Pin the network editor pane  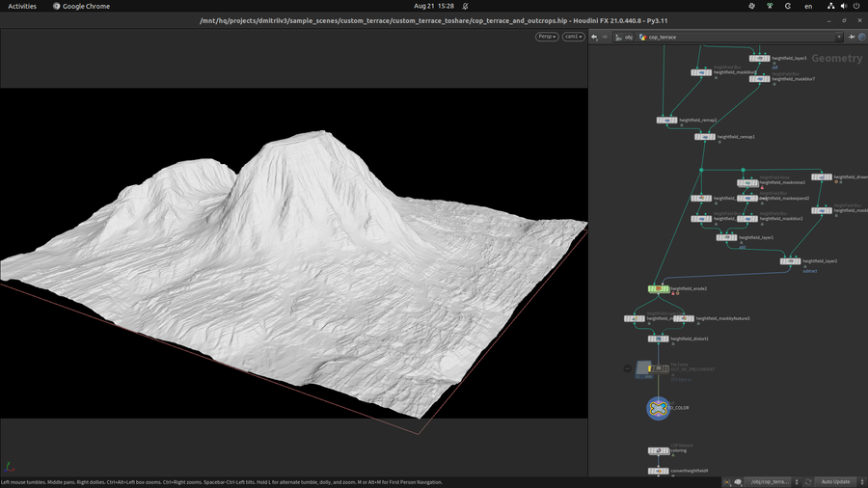852,37
